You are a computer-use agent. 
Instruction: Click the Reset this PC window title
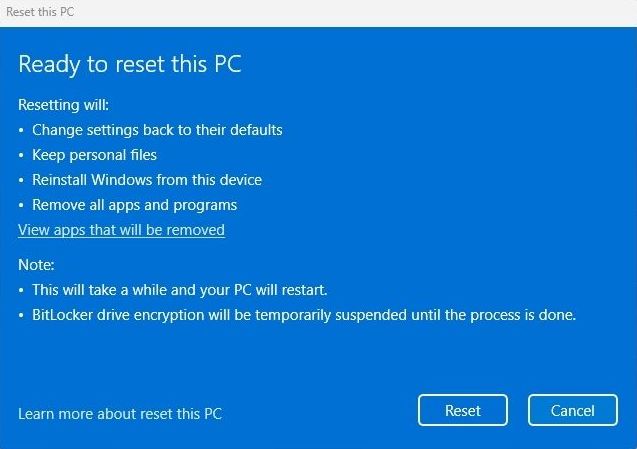click(40, 12)
